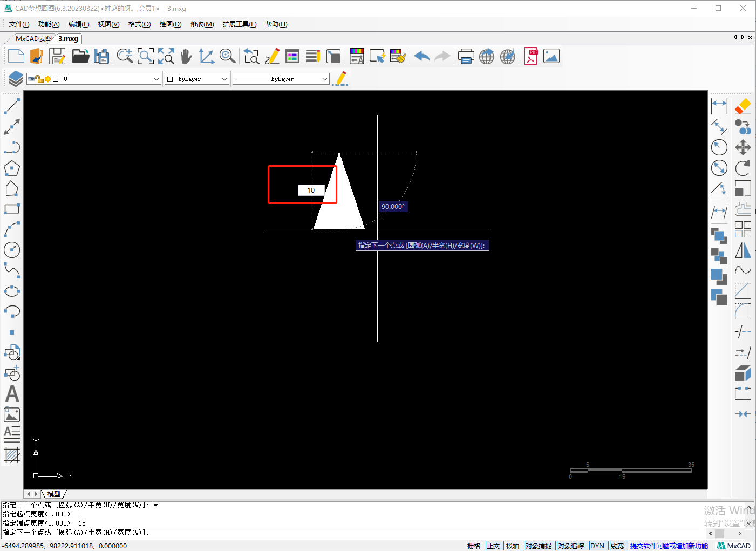Toggle 正交 ortho mode in status bar
This screenshot has height=551, width=756.
(493, 546)
